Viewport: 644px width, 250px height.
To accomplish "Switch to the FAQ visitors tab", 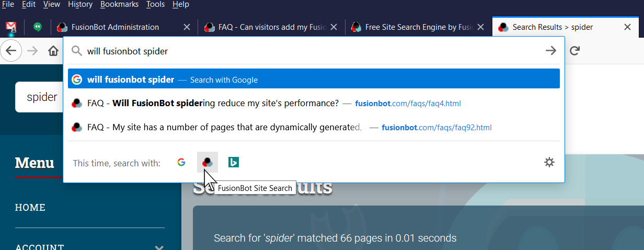I will click(266, 27).
